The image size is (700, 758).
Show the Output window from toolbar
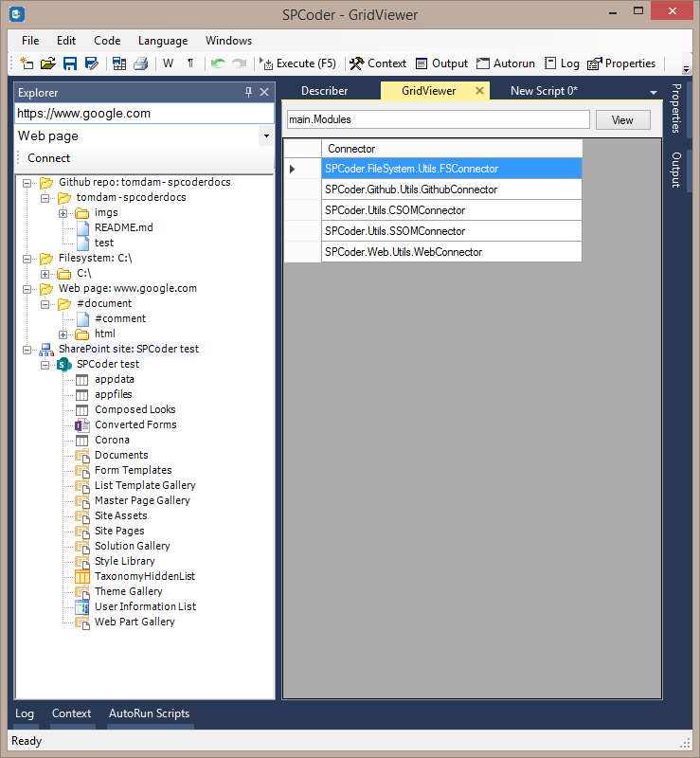441,63
